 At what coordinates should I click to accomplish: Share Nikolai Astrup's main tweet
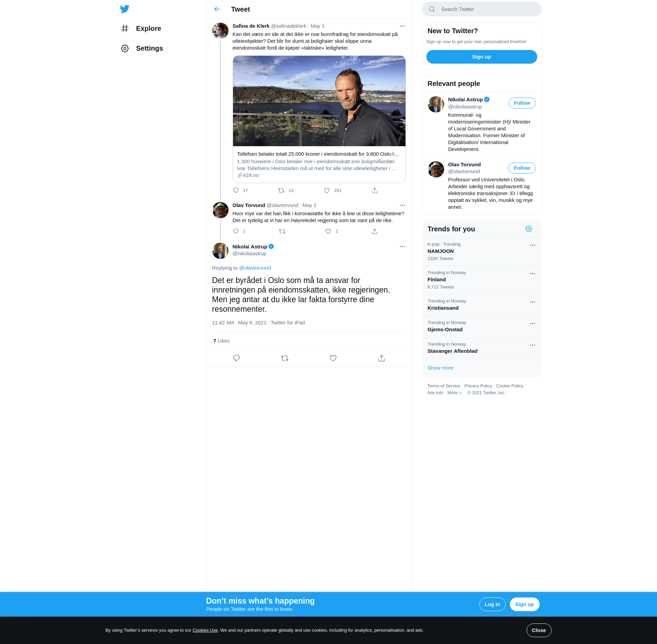click(382, 358)
